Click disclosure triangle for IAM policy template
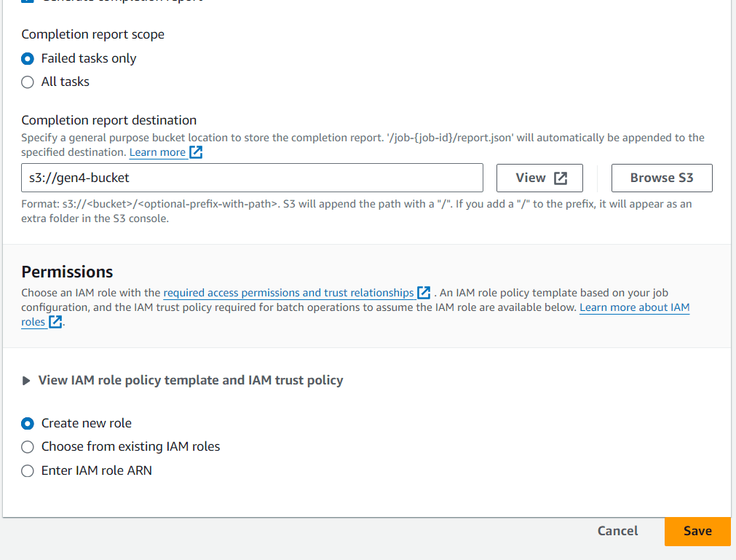Image resolution: width=736 pixels, height=560 pixels. click(x=26, y=380)
